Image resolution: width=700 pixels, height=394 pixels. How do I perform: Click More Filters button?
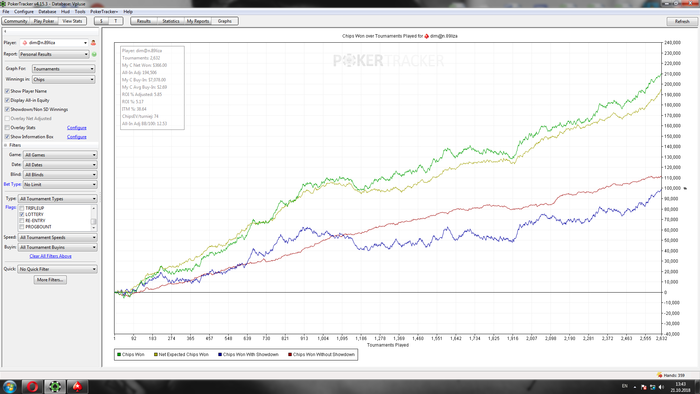(x=50, y=280)
